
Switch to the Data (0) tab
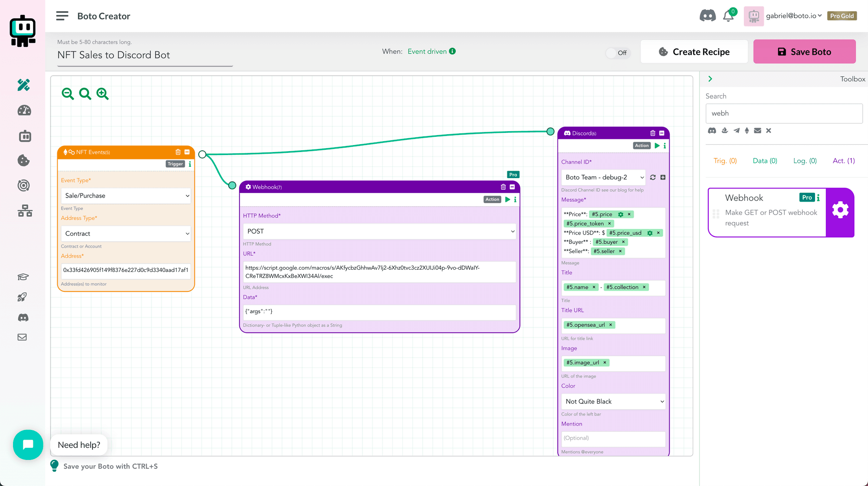coord(765,161)
